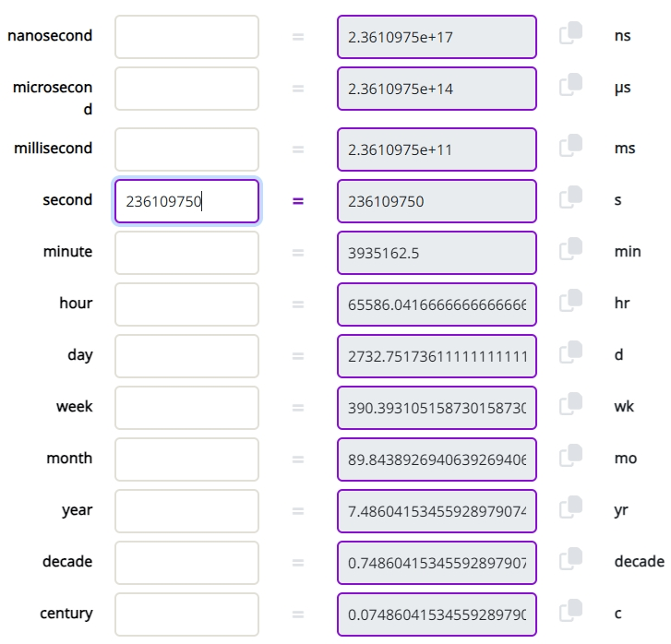The height and width of the screenshot is (644, 671).
Task: Copy the century result value
Action: [x=571, y=610]
